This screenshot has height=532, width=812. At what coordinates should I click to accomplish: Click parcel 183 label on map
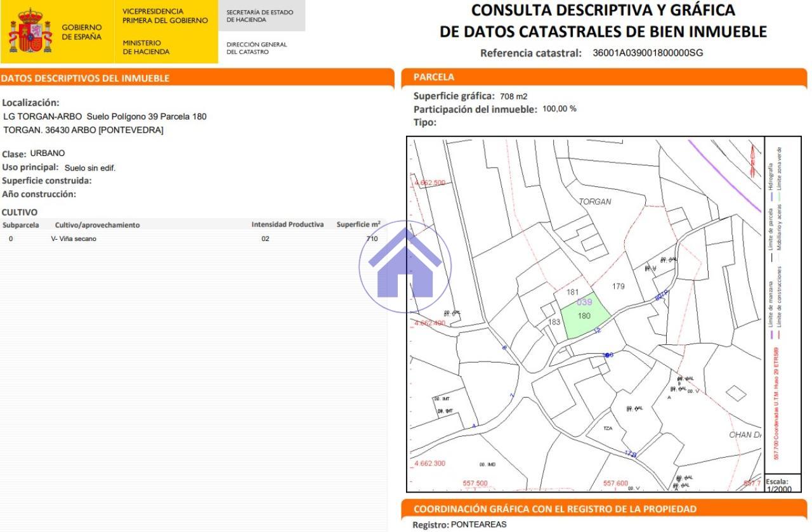pyautogui.click(x=554, y=322)
